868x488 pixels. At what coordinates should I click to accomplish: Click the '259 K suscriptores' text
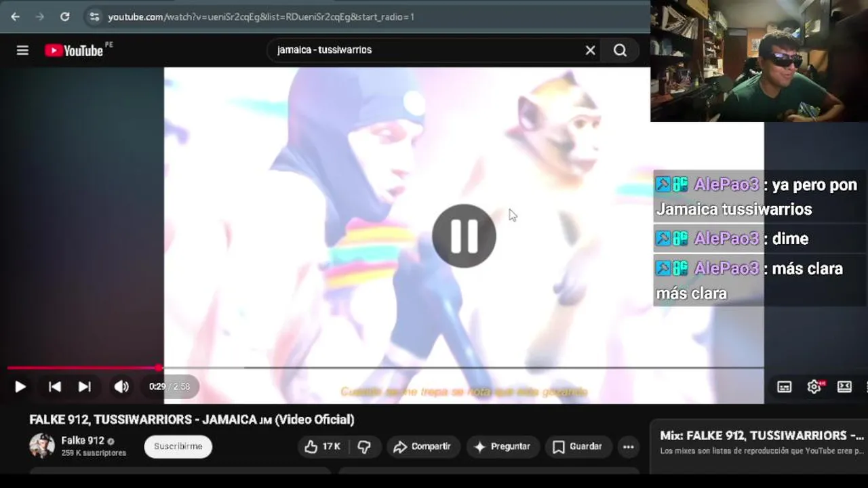click(94, 453)
